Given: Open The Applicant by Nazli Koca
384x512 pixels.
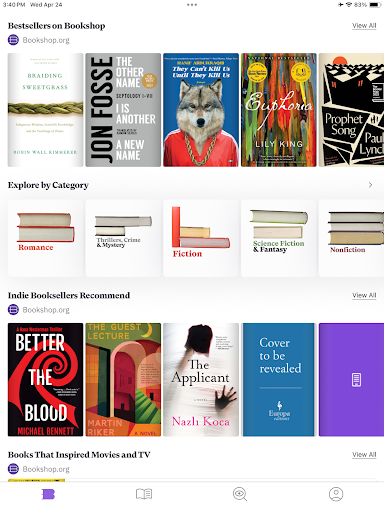Looking at the screenshot, I should coord(201,380).
